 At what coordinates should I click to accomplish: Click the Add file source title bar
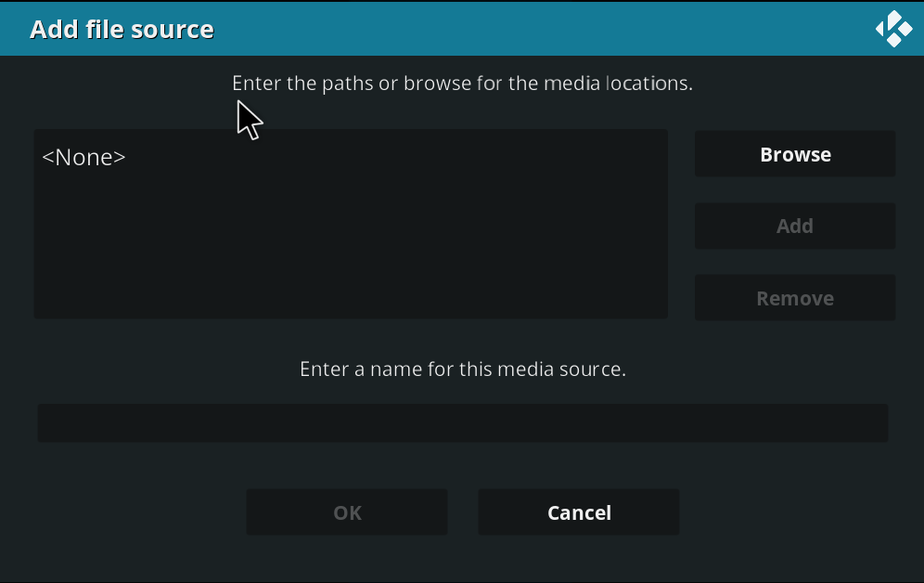pyautogui.click(x=122, y=29)
